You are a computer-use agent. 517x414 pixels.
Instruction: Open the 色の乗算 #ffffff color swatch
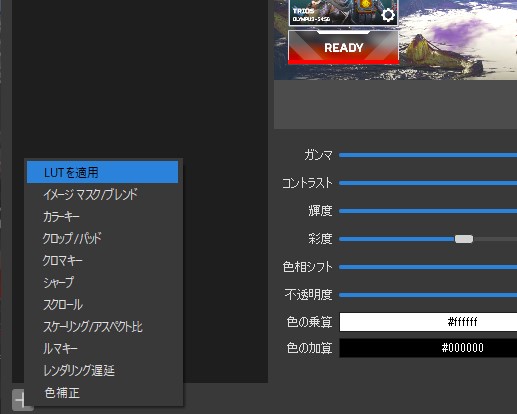[428, 322]
